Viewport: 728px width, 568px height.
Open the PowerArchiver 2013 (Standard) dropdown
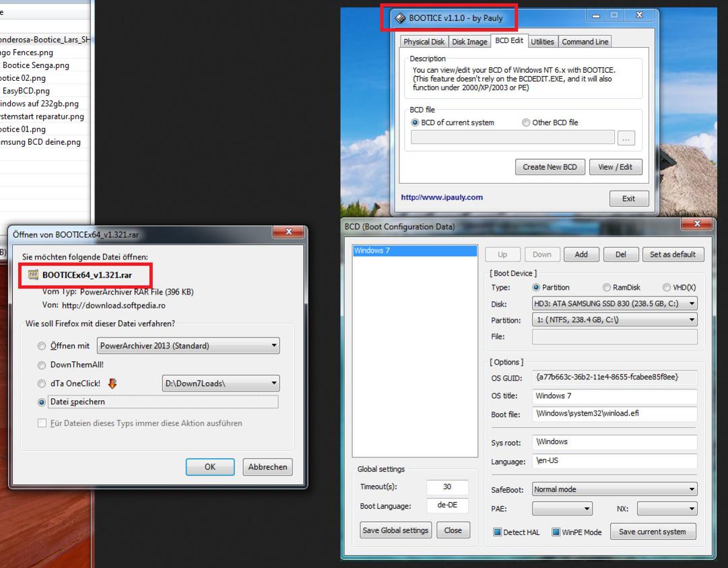(188, 346)
